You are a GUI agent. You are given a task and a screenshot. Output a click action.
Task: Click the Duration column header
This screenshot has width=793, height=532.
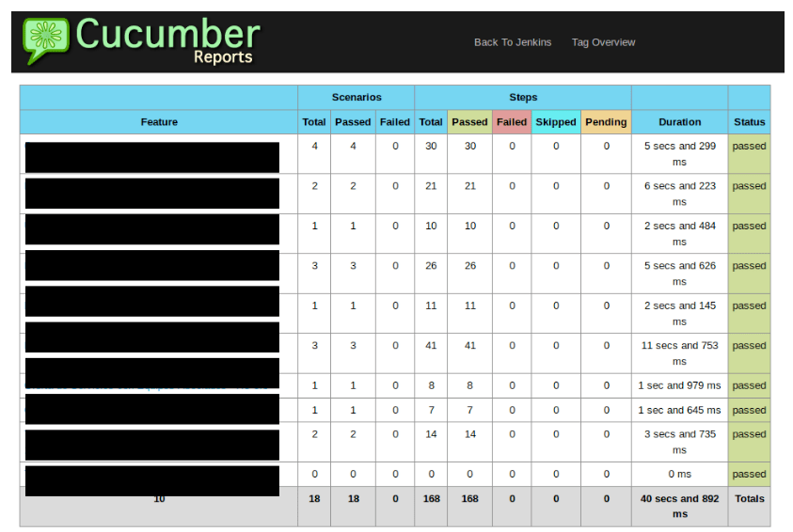point(680,122)
